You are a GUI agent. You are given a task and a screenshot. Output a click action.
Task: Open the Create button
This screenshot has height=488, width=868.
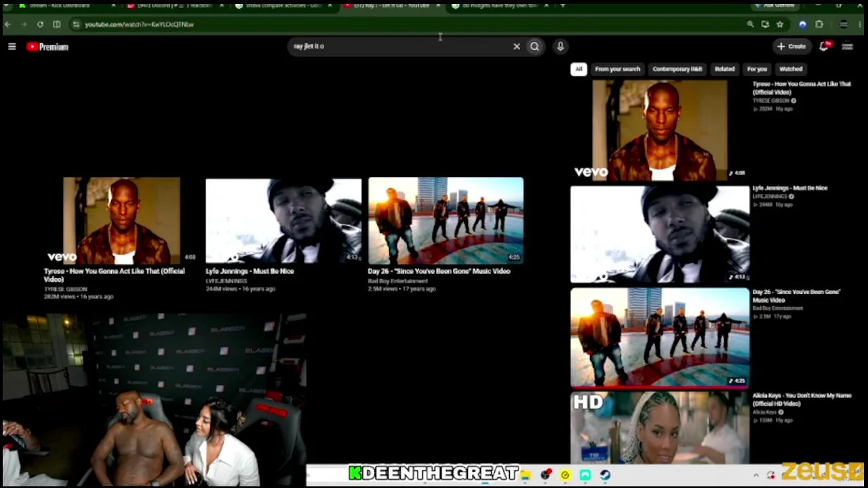tap(791, 47)
